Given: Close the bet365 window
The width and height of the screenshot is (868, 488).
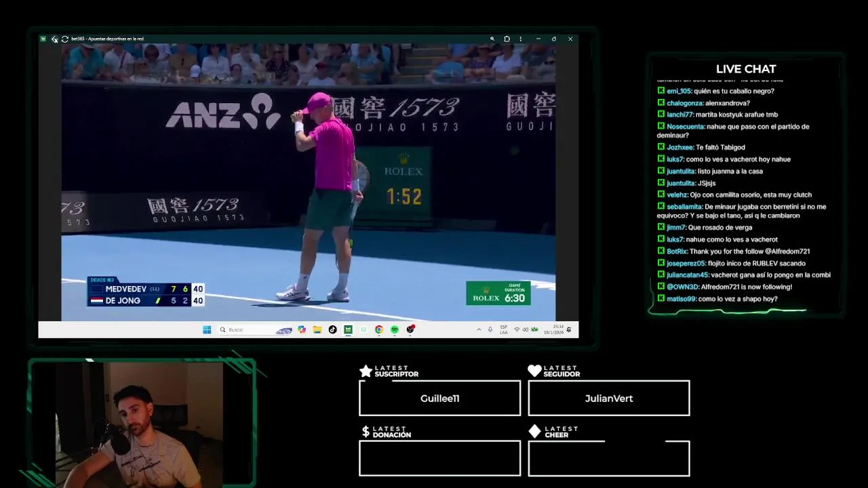Looking at the screenshot, I should 570,39.
